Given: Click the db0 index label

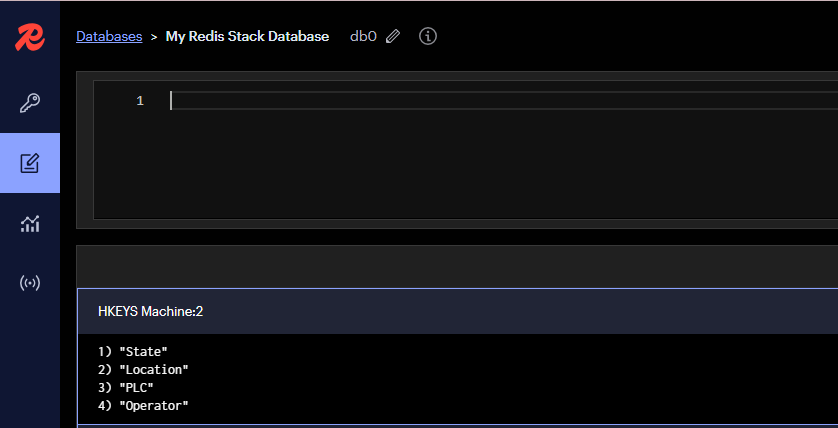Looking at the screenshot, I should [363, 36].
